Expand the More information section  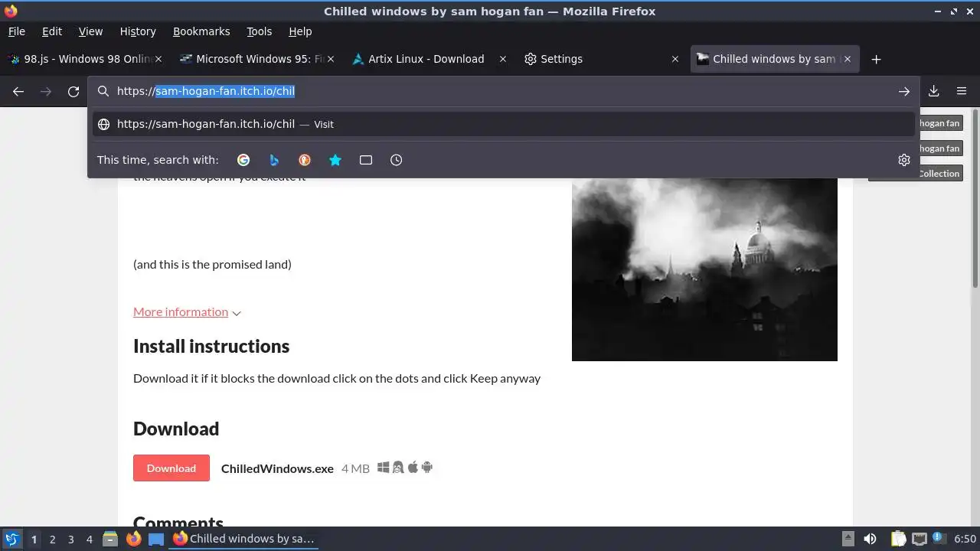coord(187,312)
